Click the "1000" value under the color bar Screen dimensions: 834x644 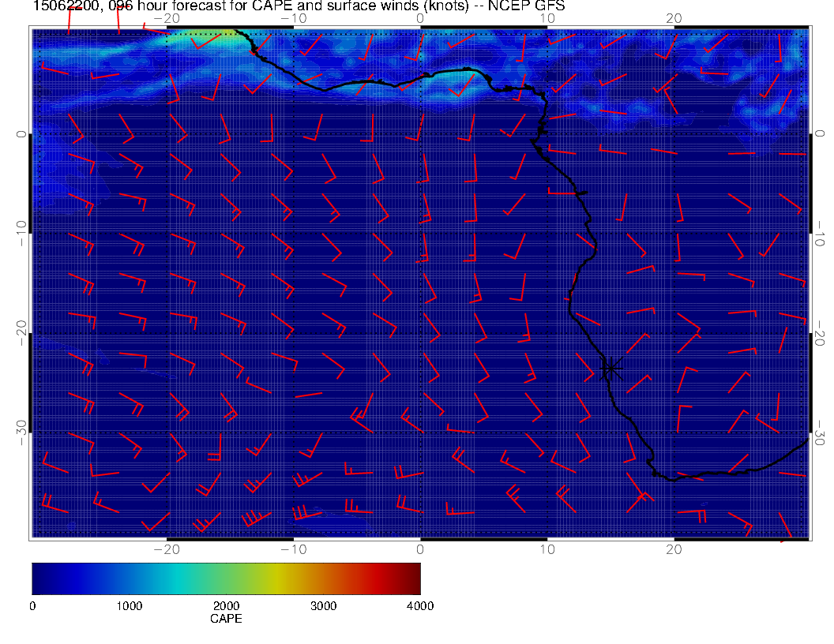pos(130,606)
